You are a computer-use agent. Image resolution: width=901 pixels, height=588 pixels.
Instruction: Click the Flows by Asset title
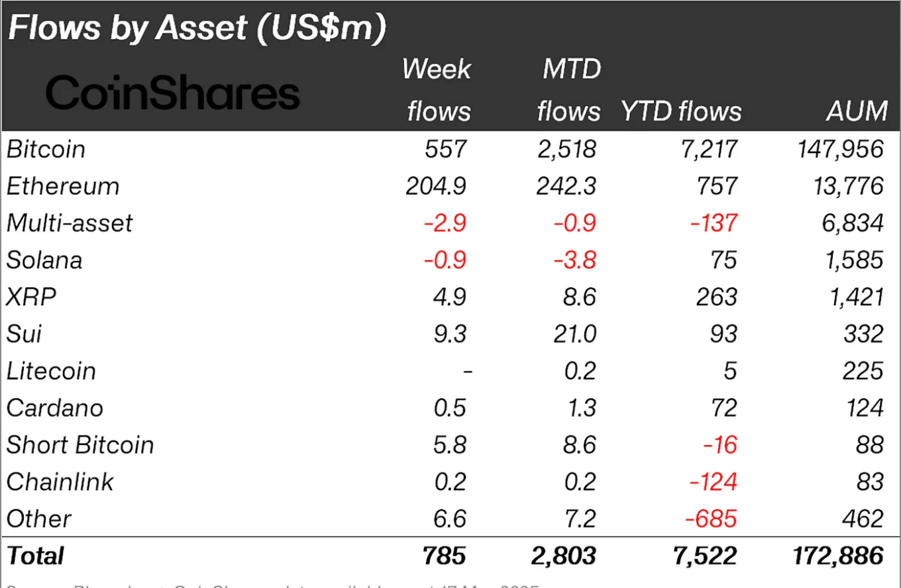click(x=197, y=29)
